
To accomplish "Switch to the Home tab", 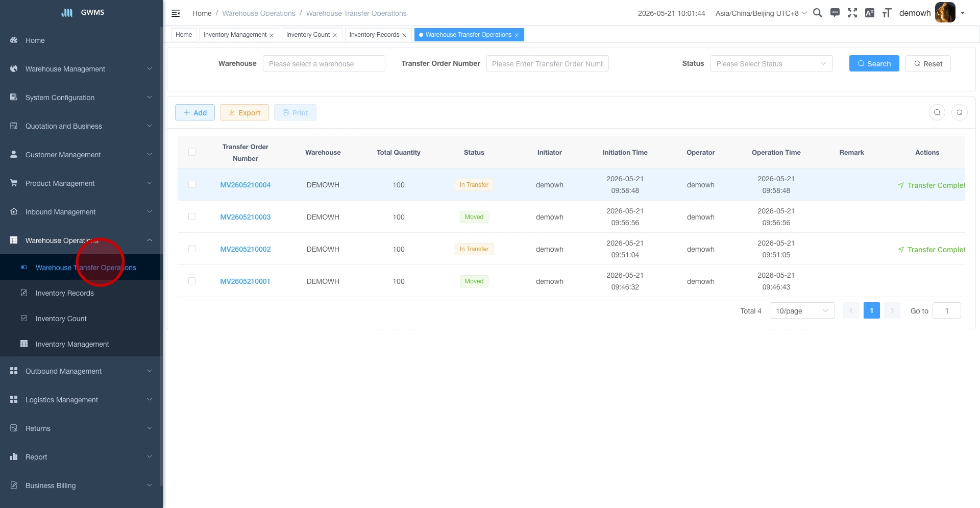I will (184, 35).
